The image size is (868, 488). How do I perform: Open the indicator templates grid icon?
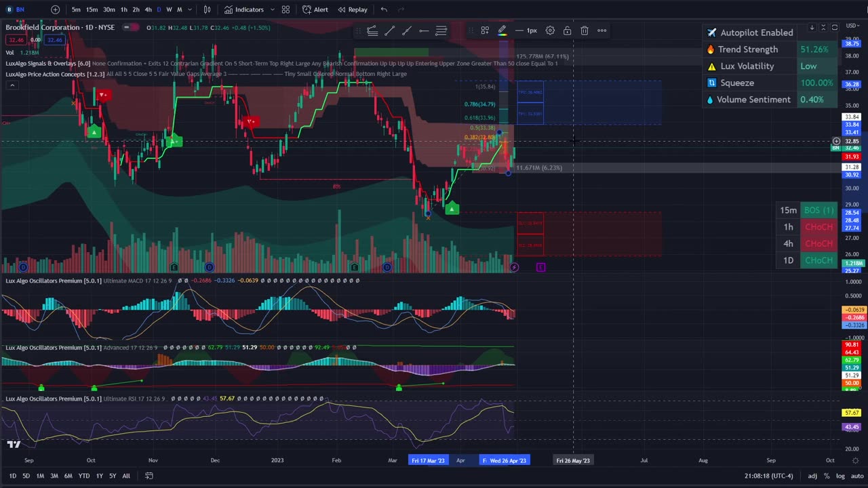(286, 9)
